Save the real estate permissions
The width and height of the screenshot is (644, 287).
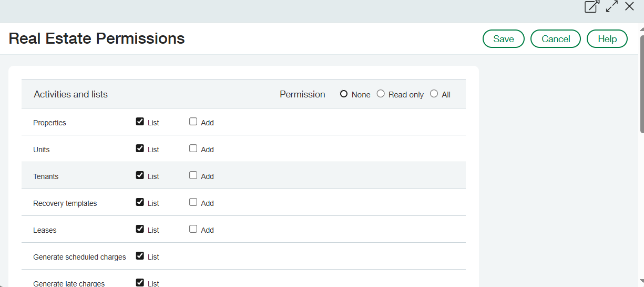[x=504, y=39]
